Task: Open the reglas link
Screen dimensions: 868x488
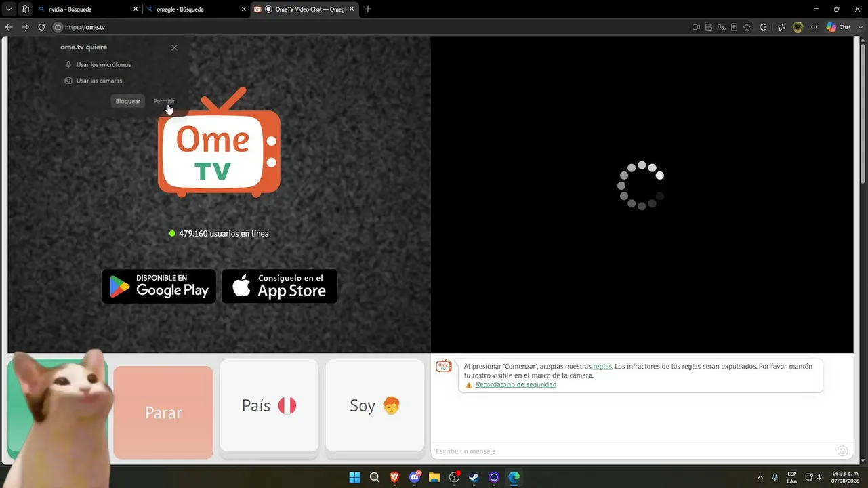Action: pos(602,366)
